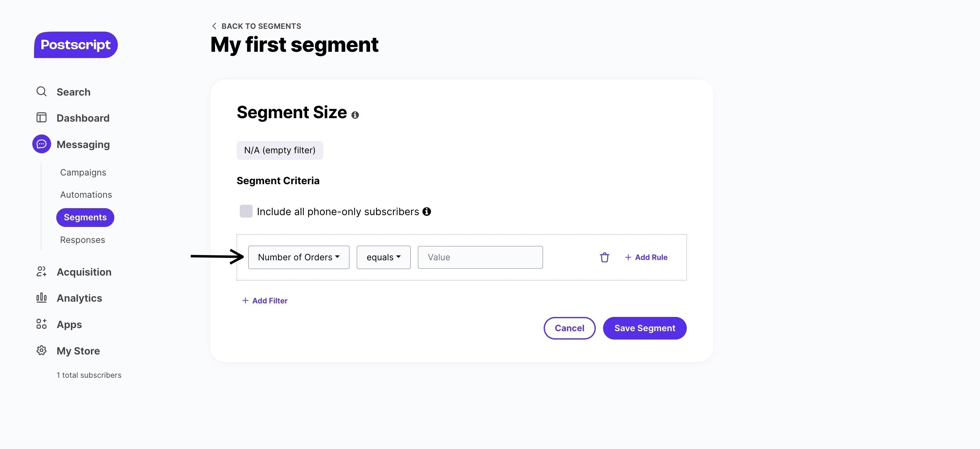The width and height of the screenshot is (980, 449).
Task: Enable Include all phone-only subscribers checkbox
Action: click(246, 211)
